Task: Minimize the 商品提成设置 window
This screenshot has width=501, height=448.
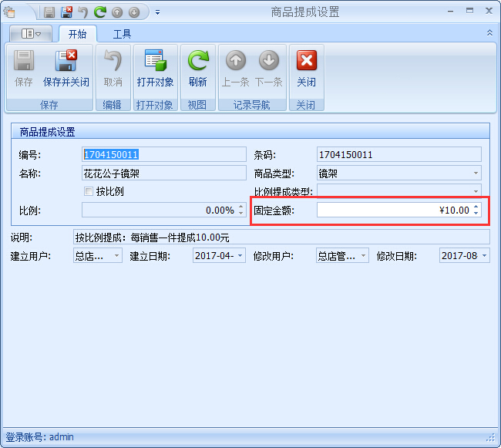Action: tap(451, 12)
